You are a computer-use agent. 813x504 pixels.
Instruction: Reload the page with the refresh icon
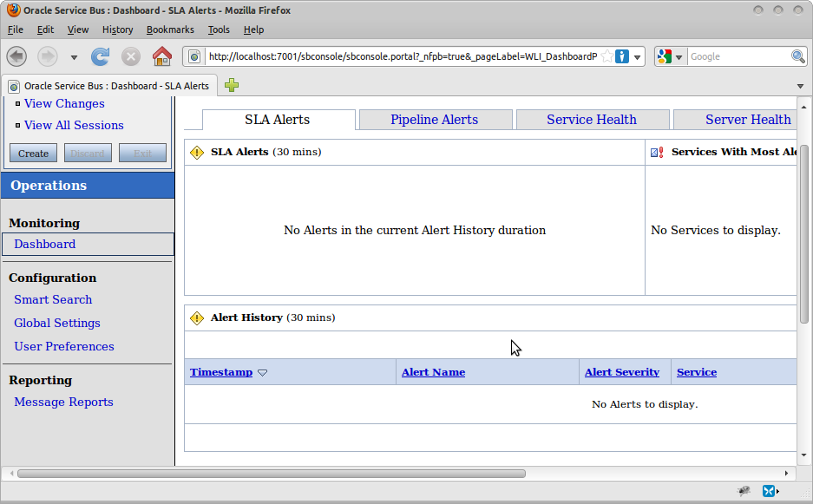(x=100, y=56)
